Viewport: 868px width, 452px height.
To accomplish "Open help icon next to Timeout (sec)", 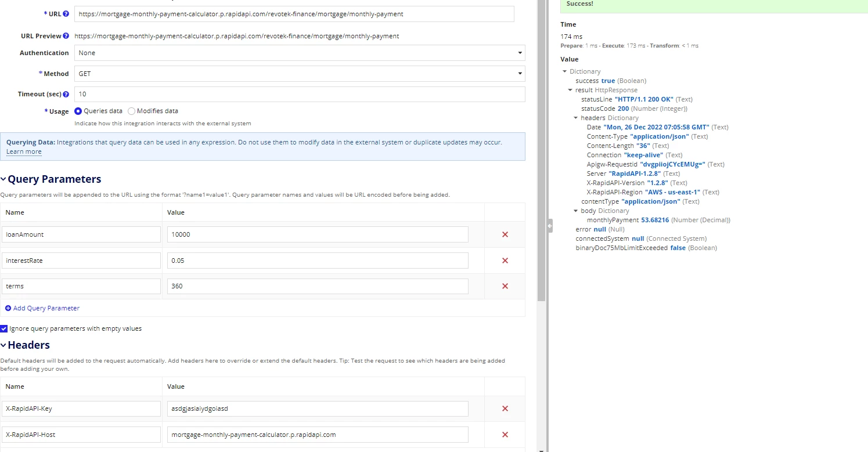I will 66,94.
